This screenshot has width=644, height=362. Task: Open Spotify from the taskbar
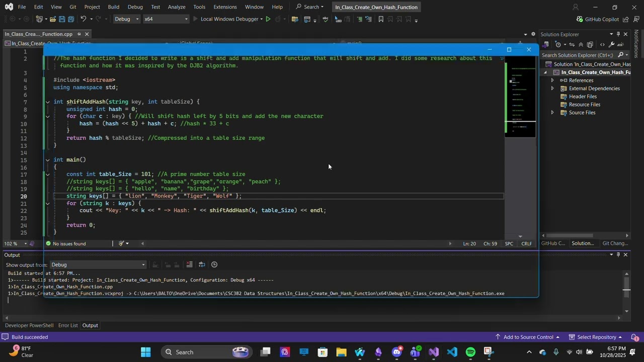click(470, 352)
